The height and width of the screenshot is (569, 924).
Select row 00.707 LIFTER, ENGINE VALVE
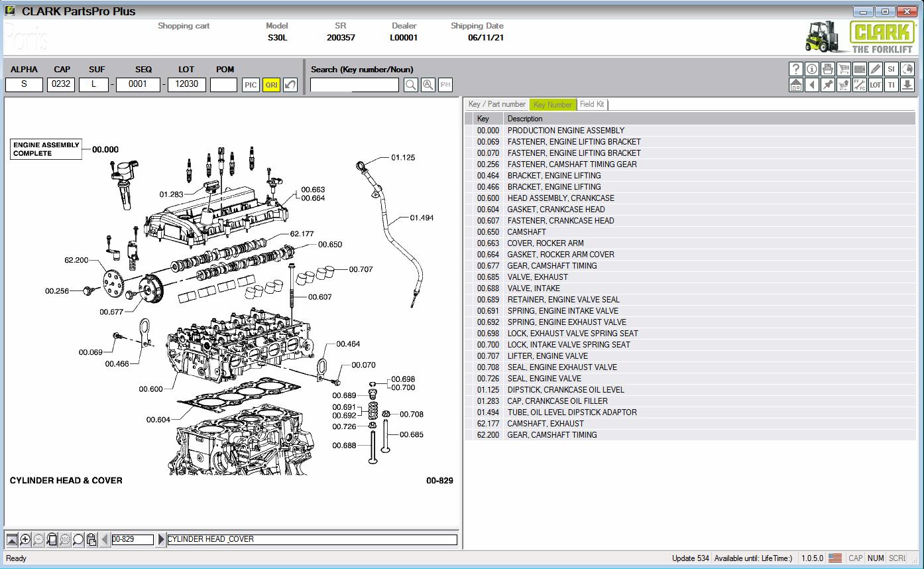click(x=690, y=355)
